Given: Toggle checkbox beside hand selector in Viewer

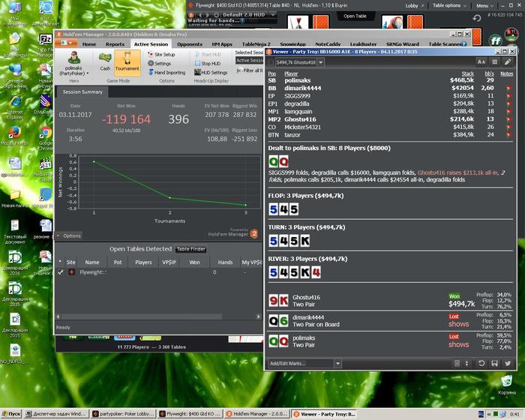Looking at the screenshot, I should (271, 62).
